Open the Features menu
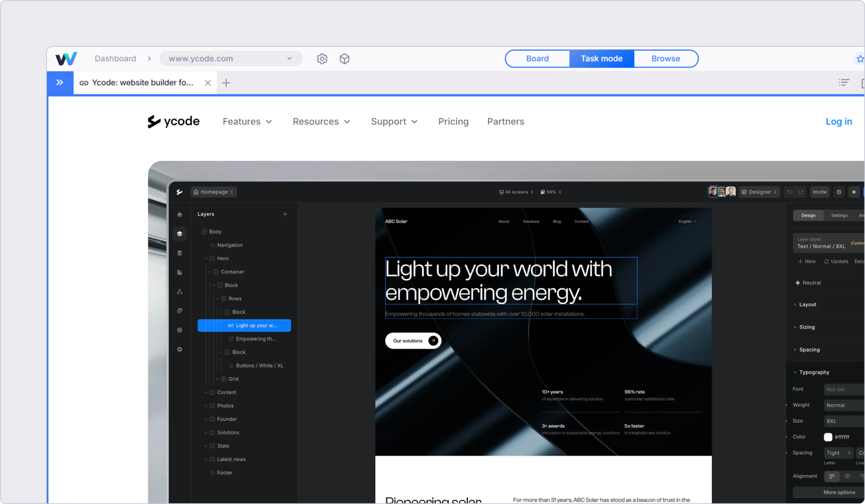Image resolution: width=865 pixels, height=504 pixels. (x=247, y=121)
